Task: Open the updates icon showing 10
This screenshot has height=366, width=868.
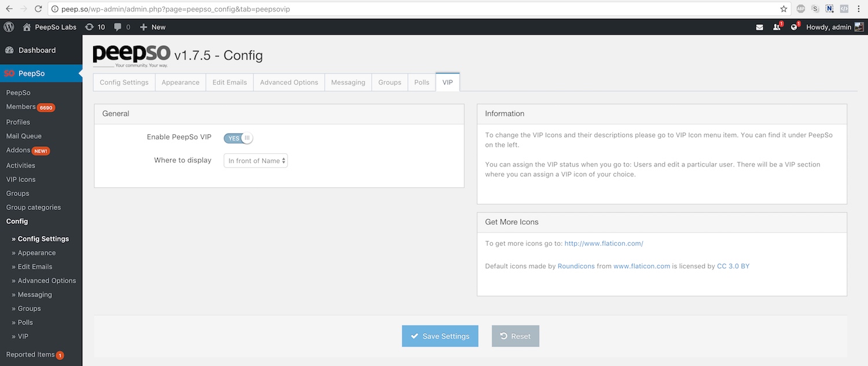Action: (x=89, y=27)
